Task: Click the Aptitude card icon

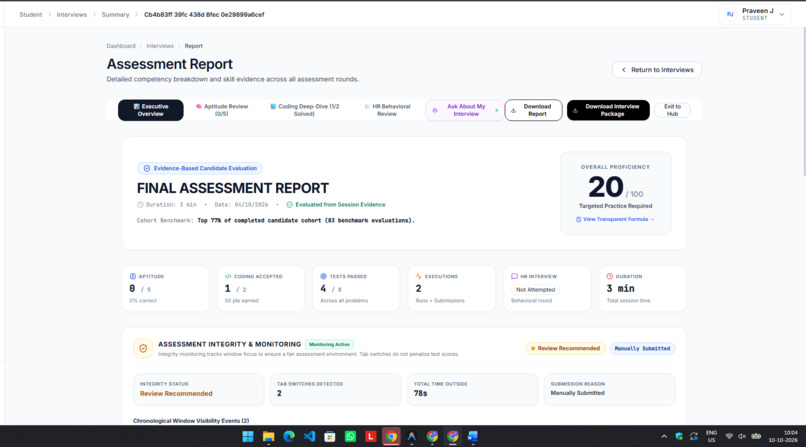Action: tap(133, 276)
